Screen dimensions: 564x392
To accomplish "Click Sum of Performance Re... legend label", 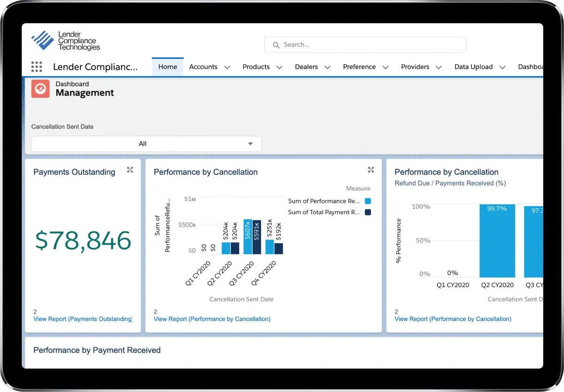I will [324, 201].
